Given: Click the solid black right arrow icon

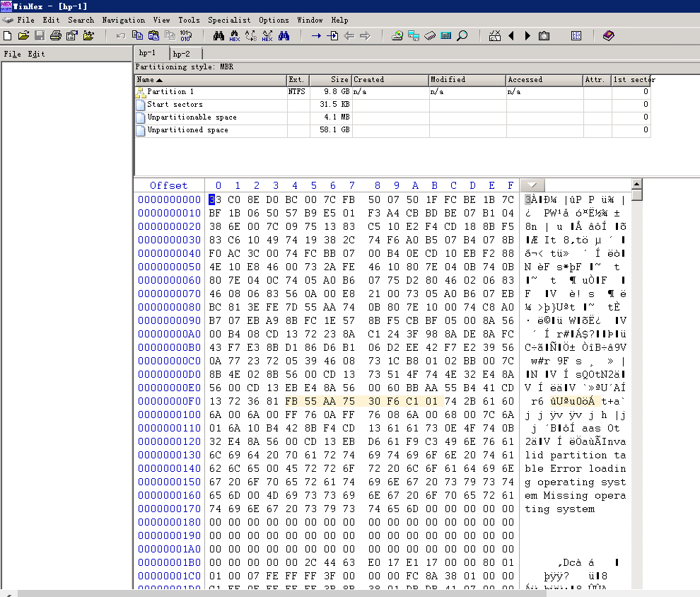Looking at the screenshot, I should [x=527, y=36].
